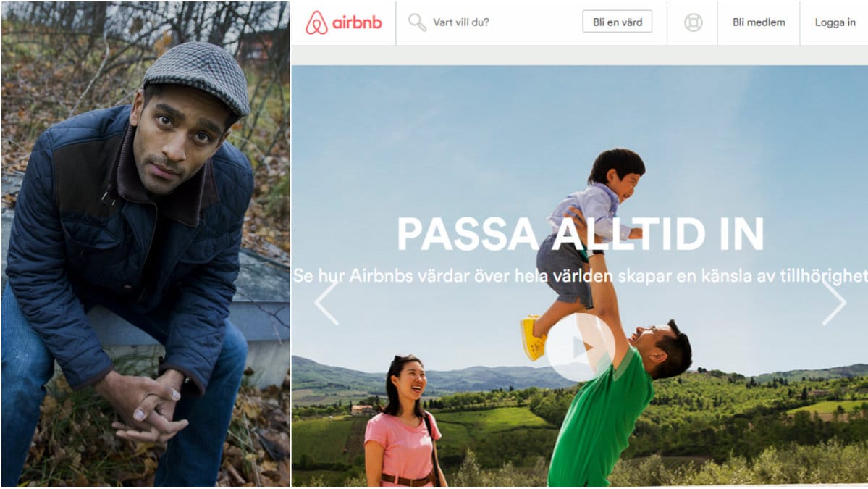Click the man's gray flat cap
868x489 pixels.
coord(197,76)
